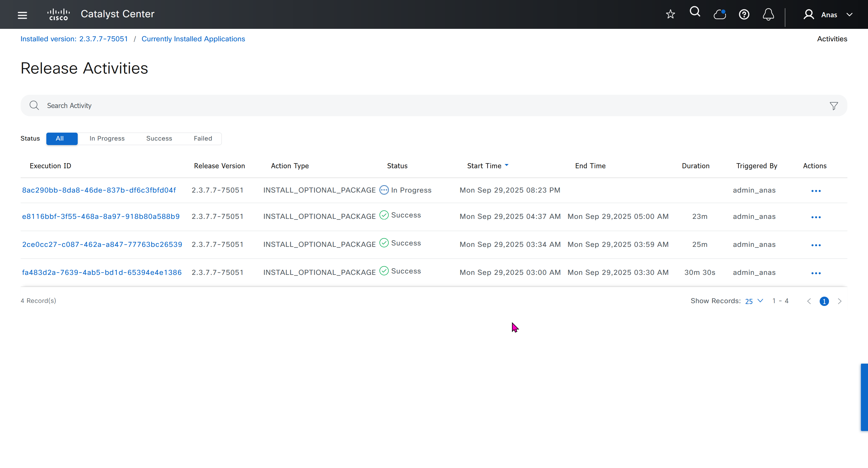The width and height of the screenshot is (868, 468).
Task: Filter activities by Failed status
Action: click(x=203, y=139)
